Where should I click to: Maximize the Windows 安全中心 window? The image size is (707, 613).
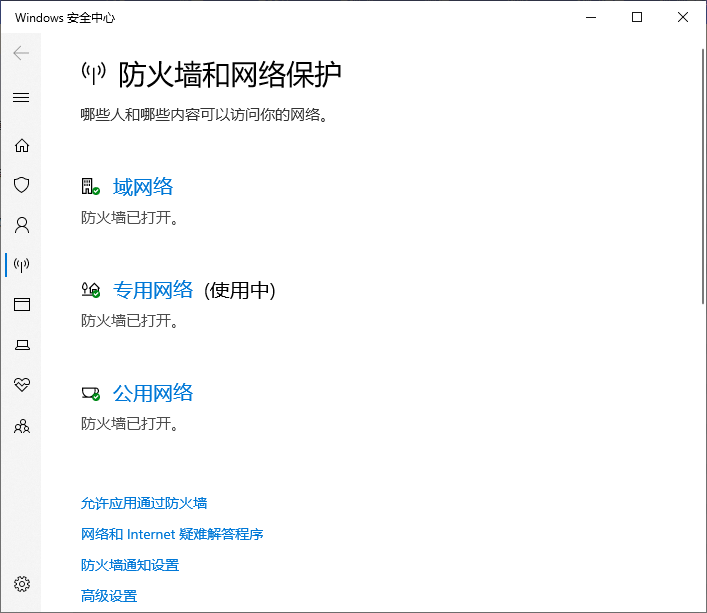tap(637, 18)
